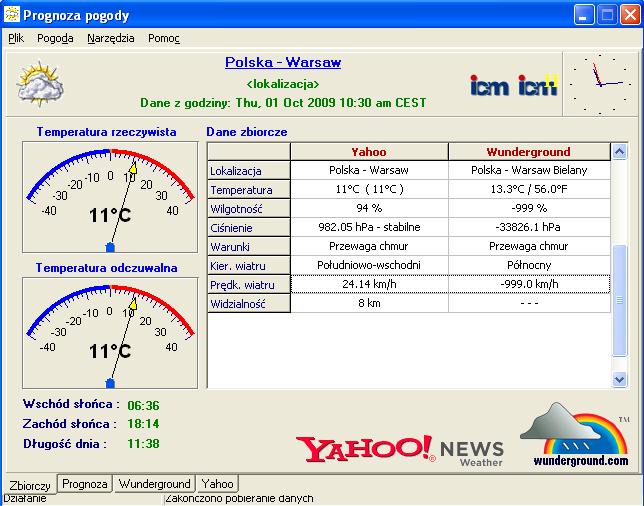Switch to the Prognoza tab
644x506 pixels.
click(x=85, y=484)
